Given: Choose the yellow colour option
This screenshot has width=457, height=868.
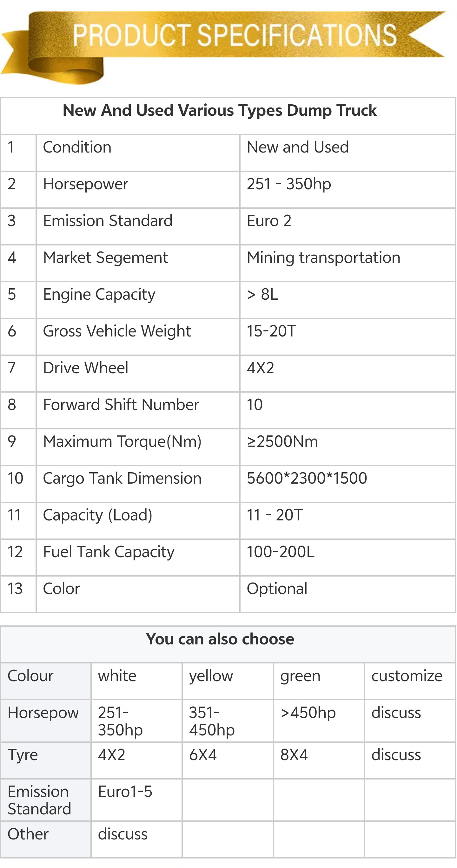Looking at the screenshot, I should coord(211,676).
